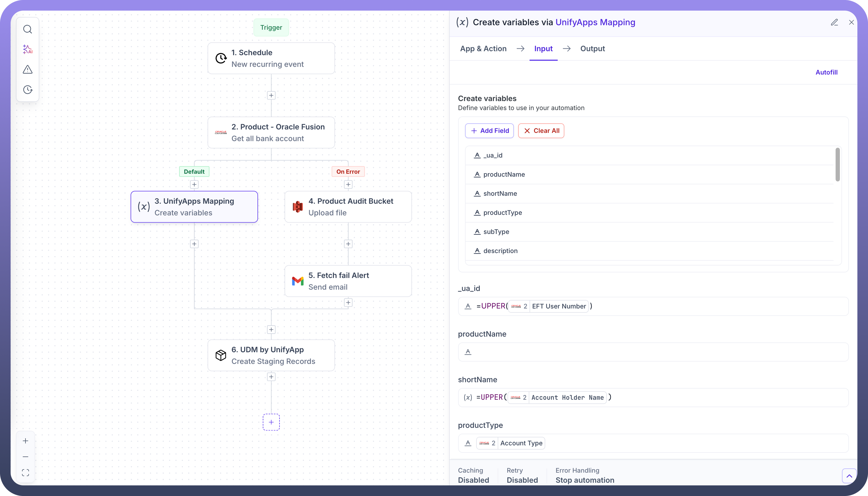
Task: Click the Add Field button
Action: pyautogui.click(x=489, y=131)
